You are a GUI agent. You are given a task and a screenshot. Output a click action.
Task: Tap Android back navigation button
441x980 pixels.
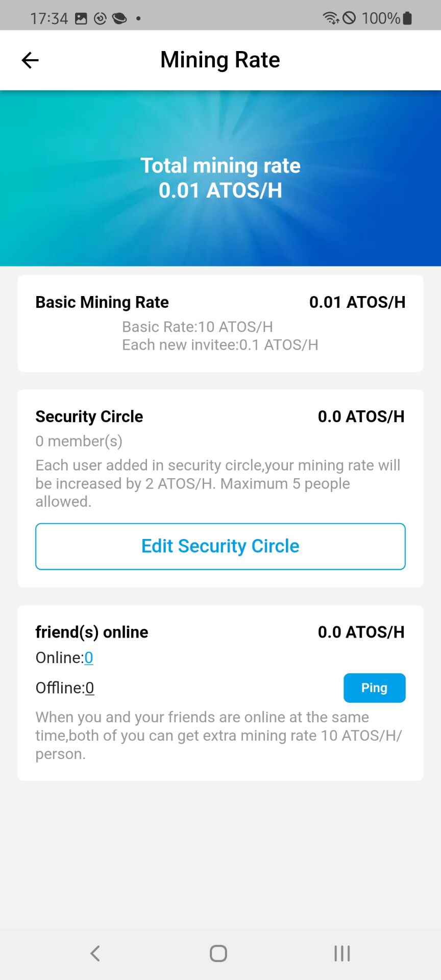95,953
